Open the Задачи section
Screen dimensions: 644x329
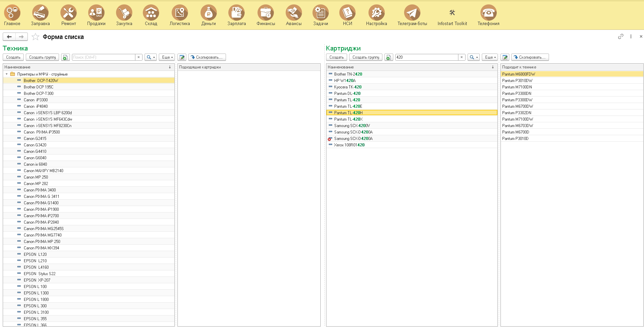[x=321, y=16]
